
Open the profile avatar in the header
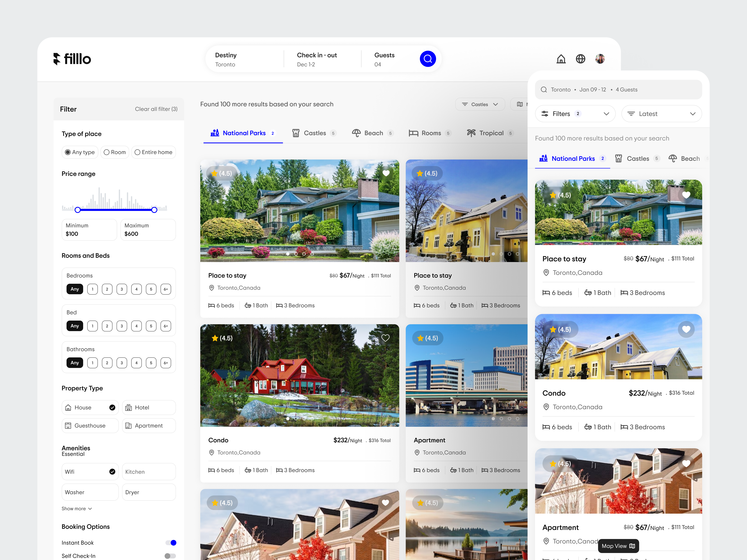click(x=600, y=59)
